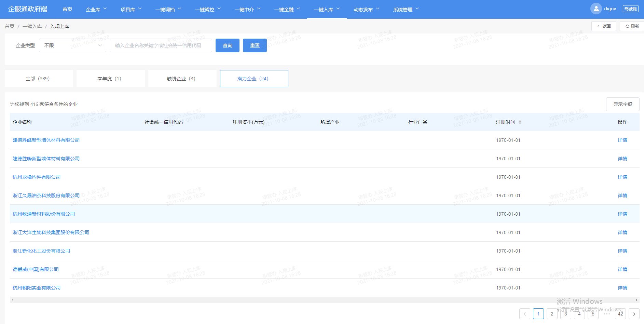Viewport: 644px width, 324px height.
Task: Go to previous page arrow
Action: coord(525,314)
